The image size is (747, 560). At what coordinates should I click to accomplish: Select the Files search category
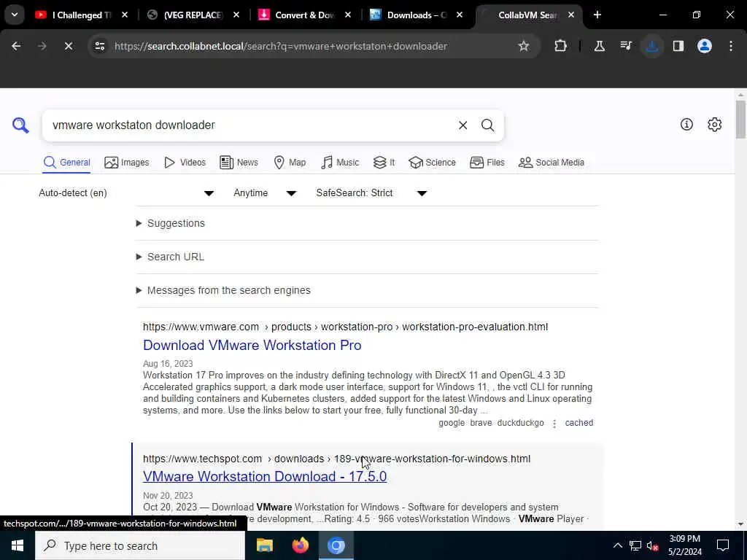487,163
